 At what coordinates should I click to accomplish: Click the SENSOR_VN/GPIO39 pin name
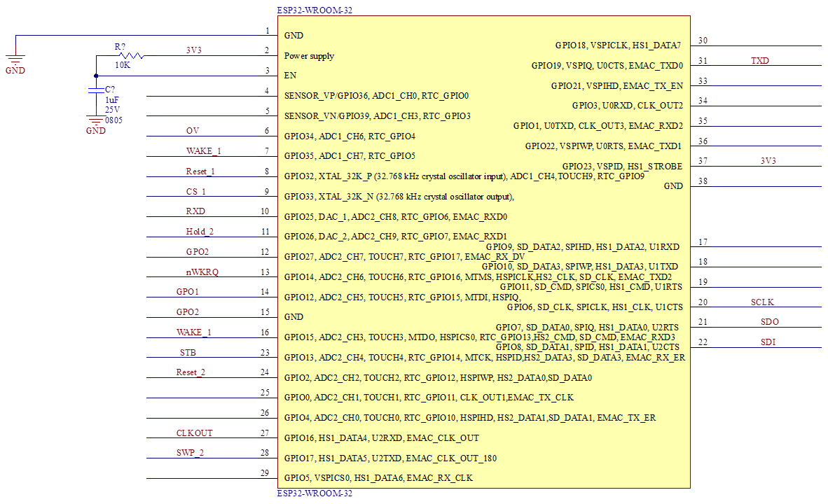(x=377, y=116)
